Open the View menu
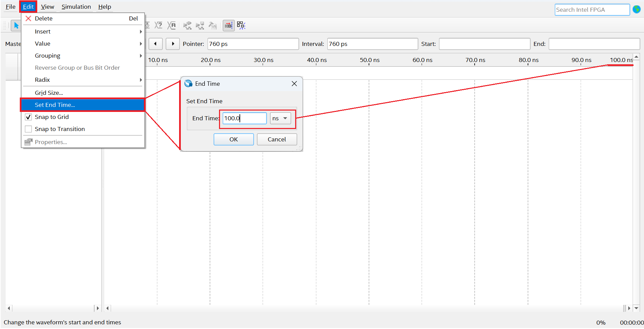Screen dimensions: 644x329 48,7
